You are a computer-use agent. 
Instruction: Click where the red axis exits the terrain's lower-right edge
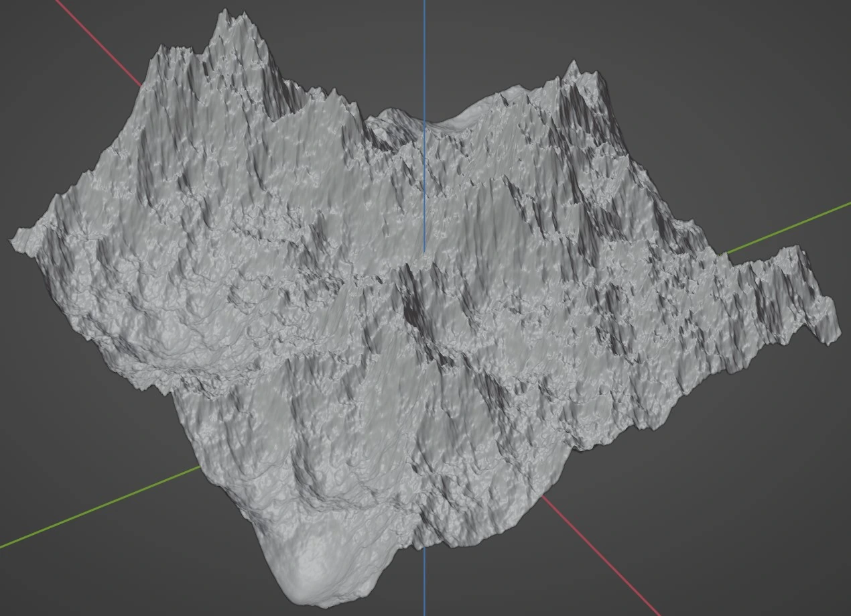pyautogui.click(x=543, y=497)
